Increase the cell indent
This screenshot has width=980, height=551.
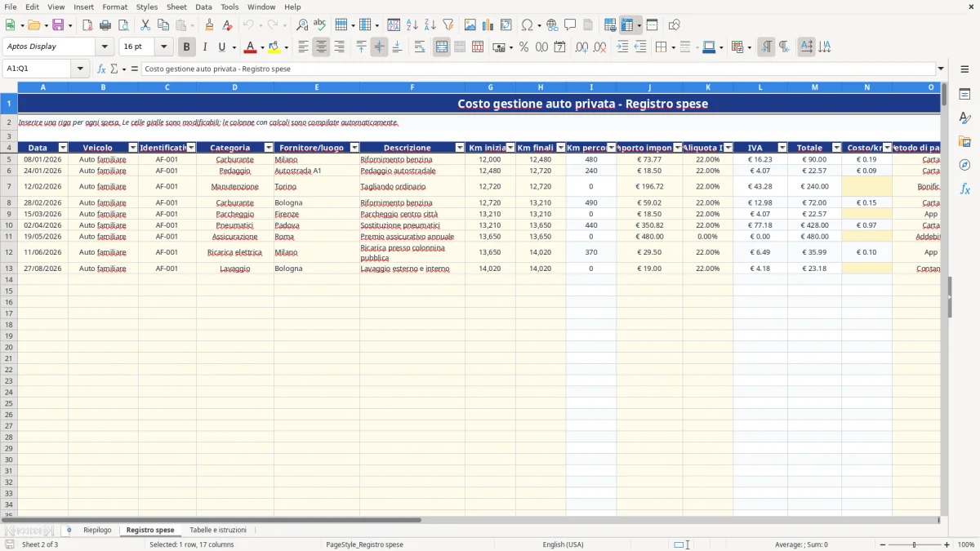pyautogui.click(x=622, y=47)
